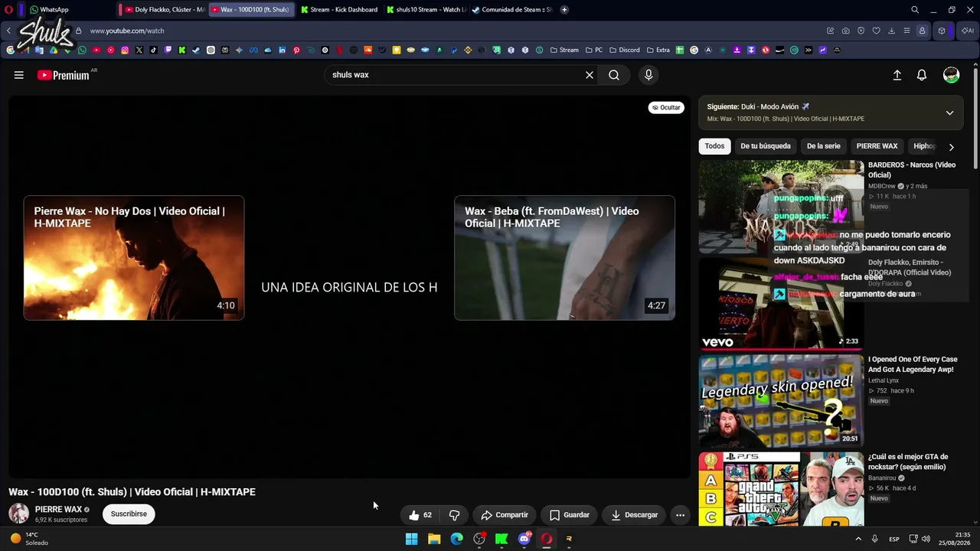Start voice search with the microphone

click(x=648, y=75)
